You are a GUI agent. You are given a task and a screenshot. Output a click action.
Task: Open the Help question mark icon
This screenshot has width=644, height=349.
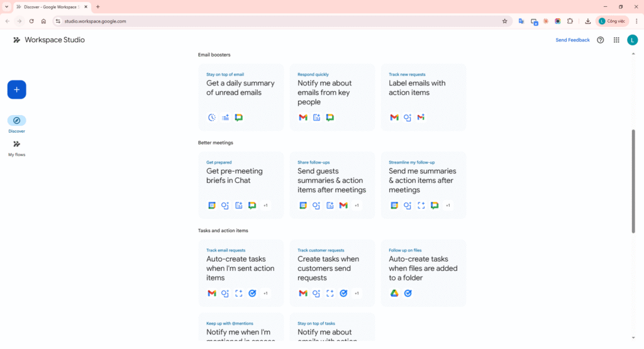pyautogui.click(x=600, y=40)
